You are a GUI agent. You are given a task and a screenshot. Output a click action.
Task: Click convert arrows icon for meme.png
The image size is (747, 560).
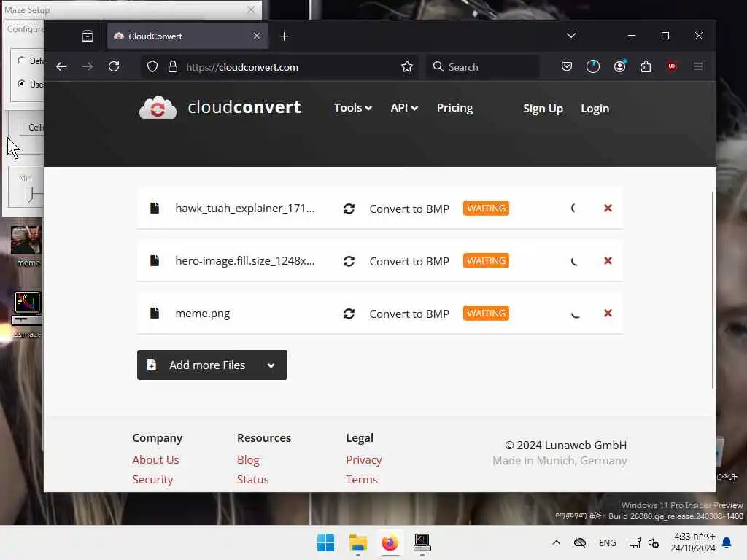tap(349, 314)
